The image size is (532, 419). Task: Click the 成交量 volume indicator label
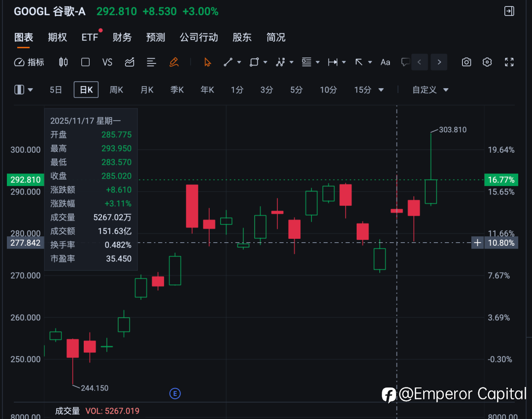click(x=67, y=411)
